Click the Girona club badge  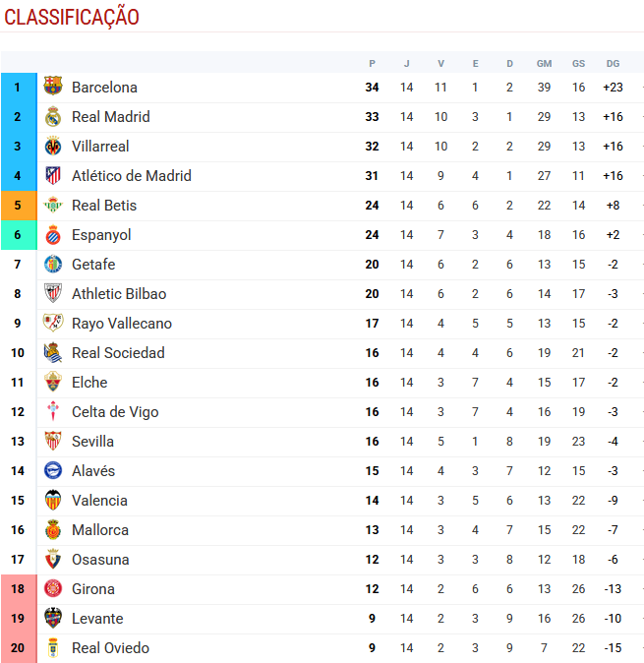point(53,589)
